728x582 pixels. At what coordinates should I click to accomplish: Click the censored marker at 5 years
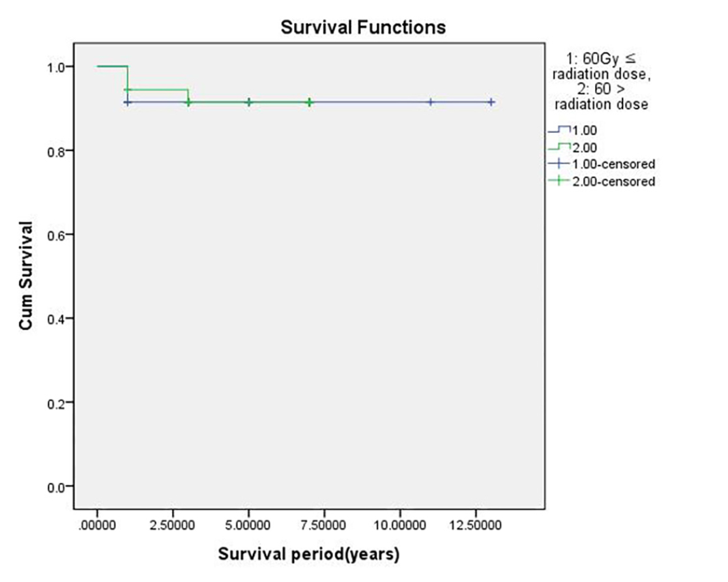tap(248, 102)
